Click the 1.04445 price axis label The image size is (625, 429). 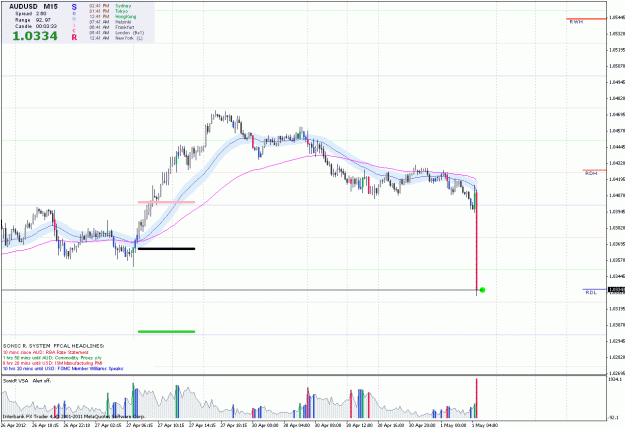pos(617,147)
